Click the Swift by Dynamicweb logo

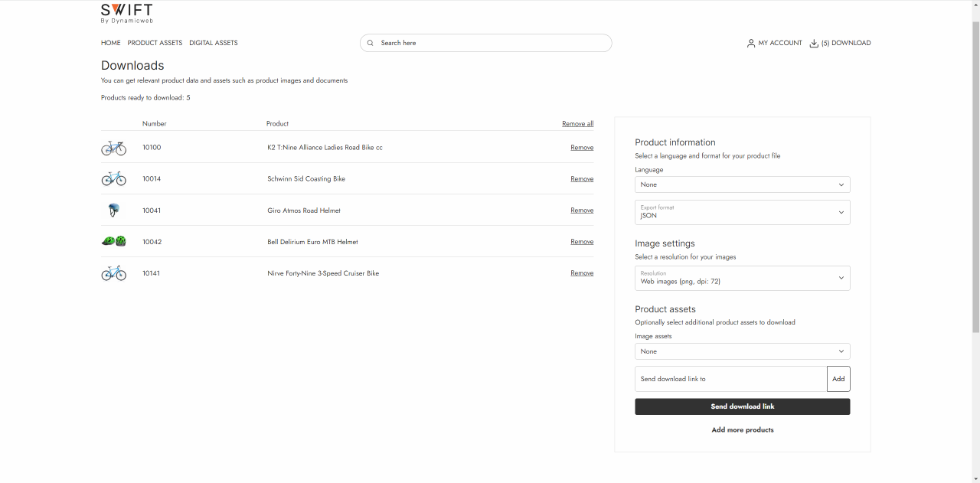point(126,13)
